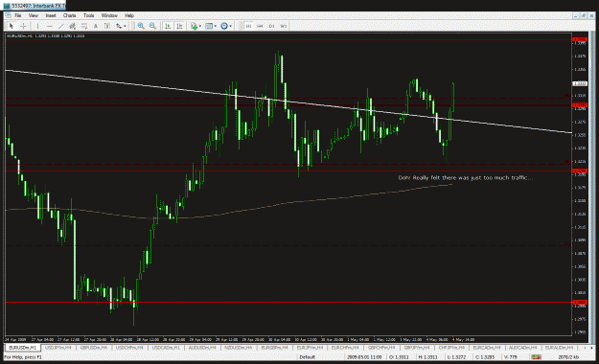Select the trendline drawing tool

click(60, 26)
